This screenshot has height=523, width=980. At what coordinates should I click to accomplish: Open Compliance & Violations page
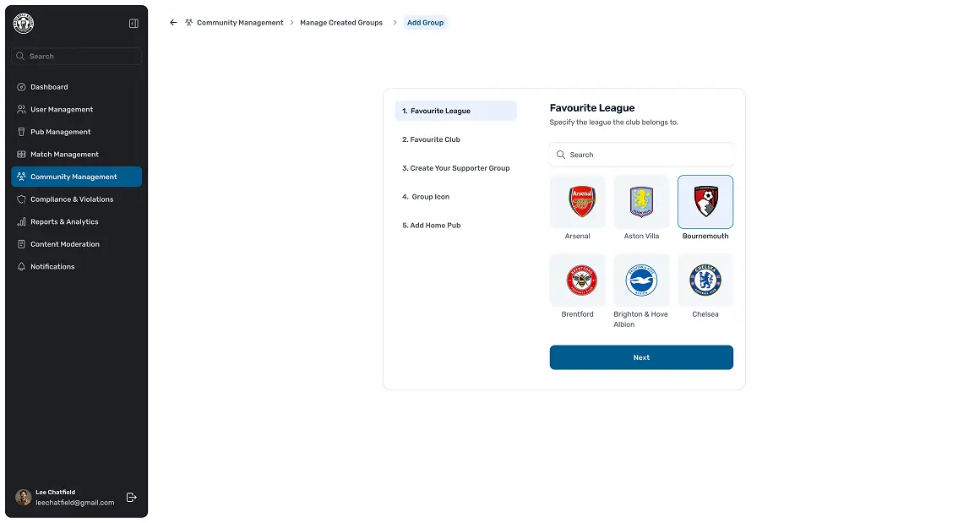point(72,199)
